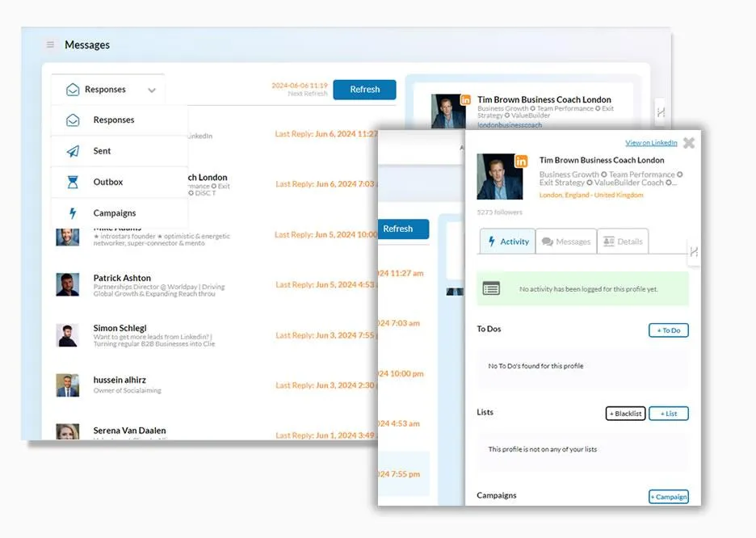Click the + Blacklist button

point(625,414)
